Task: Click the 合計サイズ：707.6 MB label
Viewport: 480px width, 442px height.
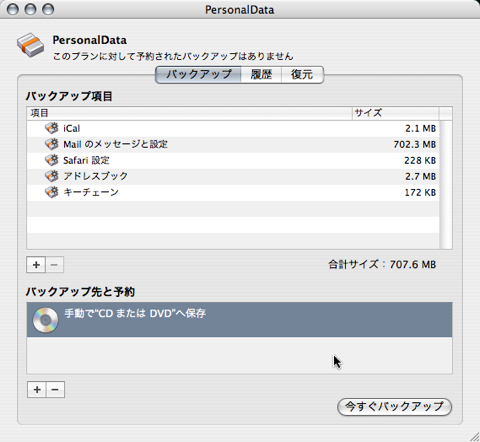Action: click(382, 265)
